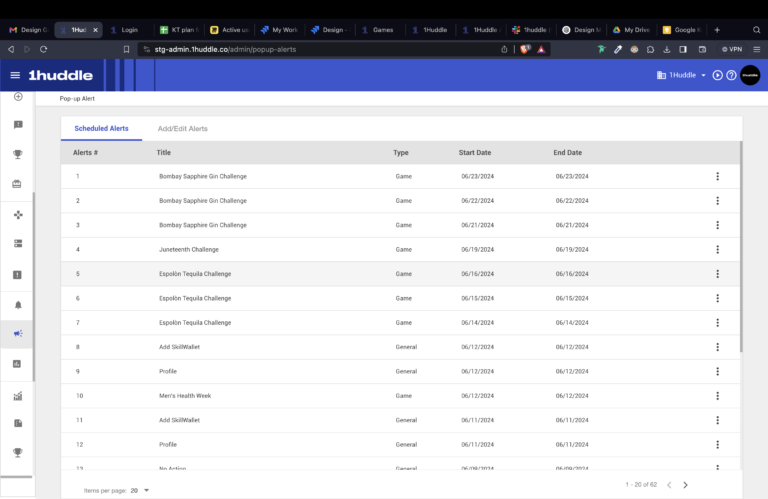This screenshot has height=499, width=768.
Task: Switch to the Add/Edit Alerts tab
Action: pos(182,129)
